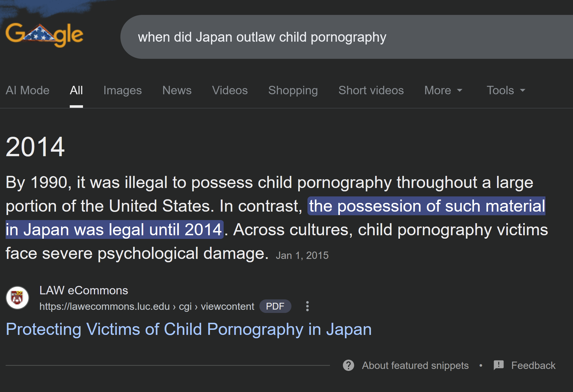The image size is (573, 392).
Task: Click the Feedback link
Action: click(x=533, y=365)
